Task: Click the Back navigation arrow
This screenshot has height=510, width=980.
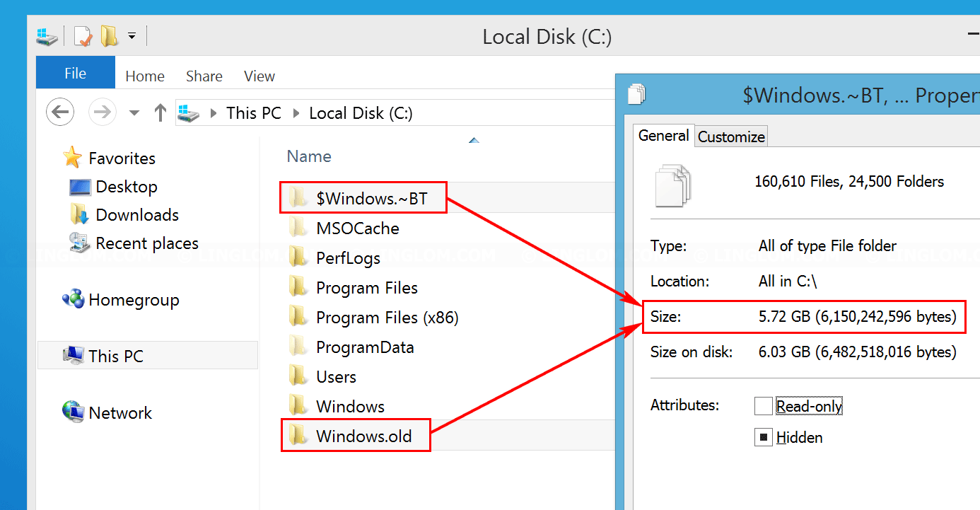Action: [x=60, y=112]
